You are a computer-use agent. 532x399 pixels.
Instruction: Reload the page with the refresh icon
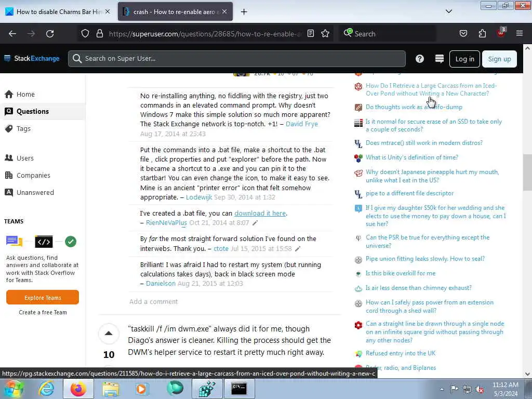tap(50, 34)
